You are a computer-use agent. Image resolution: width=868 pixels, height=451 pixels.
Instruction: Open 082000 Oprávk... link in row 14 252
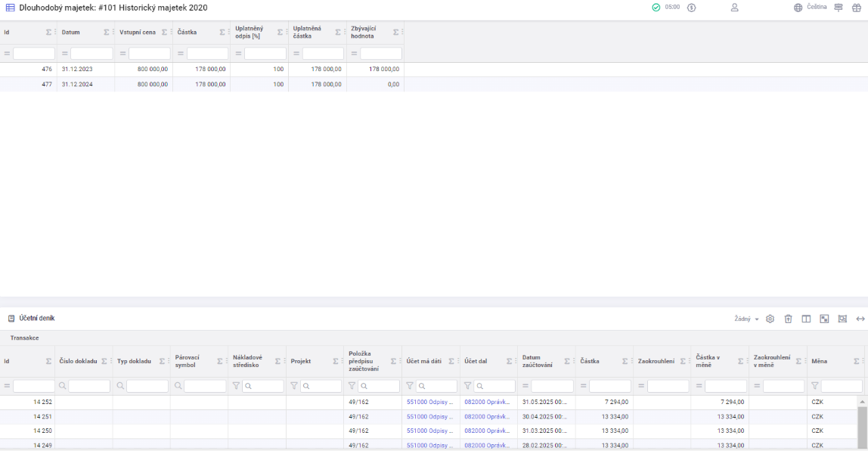[487, 403]
